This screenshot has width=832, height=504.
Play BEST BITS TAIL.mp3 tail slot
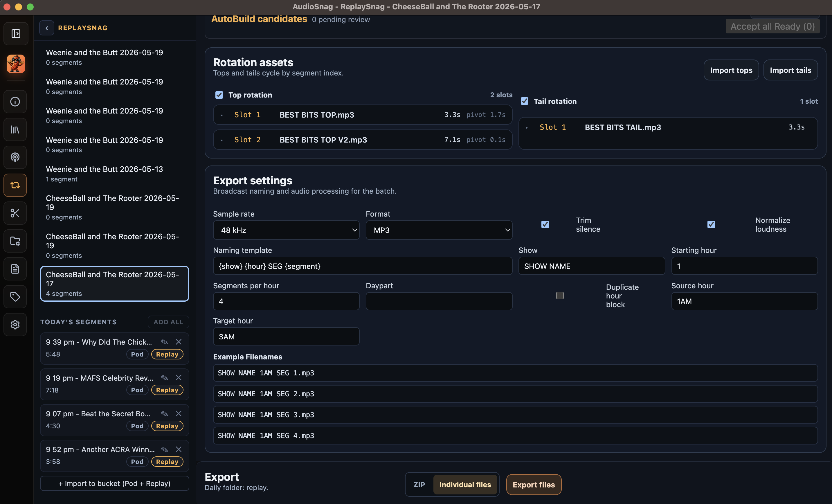click(x=527, y=128)
